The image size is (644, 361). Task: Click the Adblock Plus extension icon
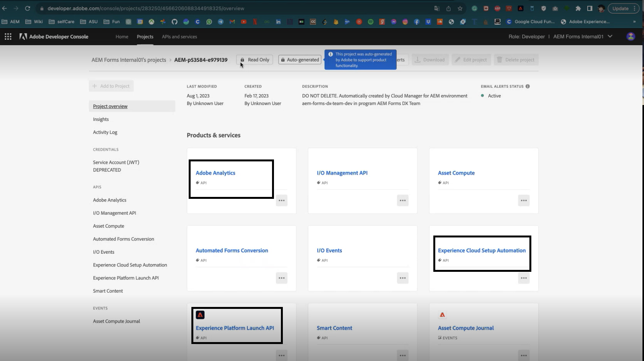click(497, 8)
